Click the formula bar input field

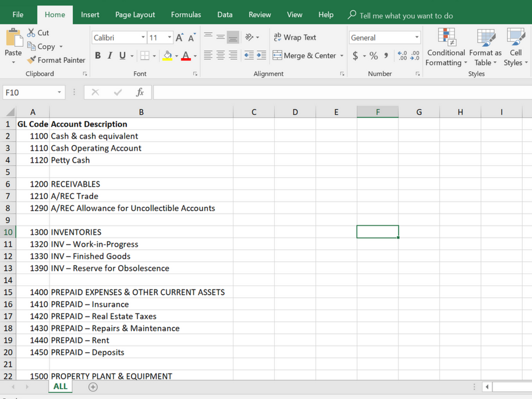coord(342,92)
